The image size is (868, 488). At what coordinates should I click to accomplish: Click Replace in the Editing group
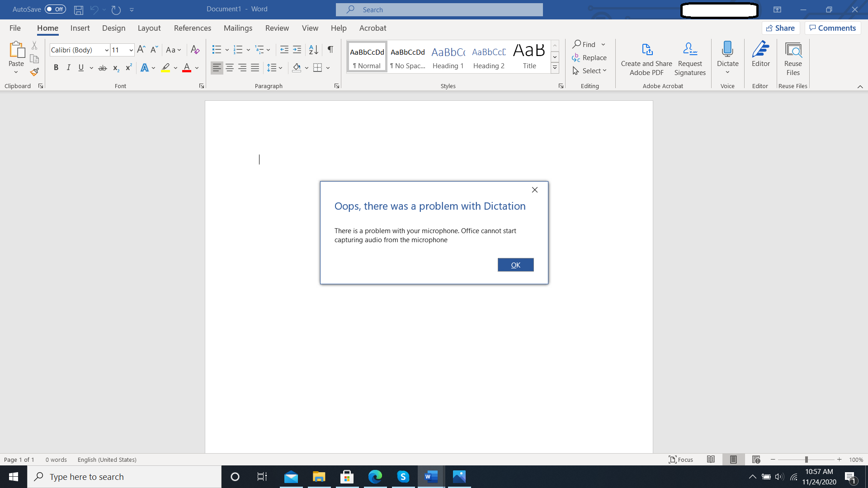coord(589,58)
